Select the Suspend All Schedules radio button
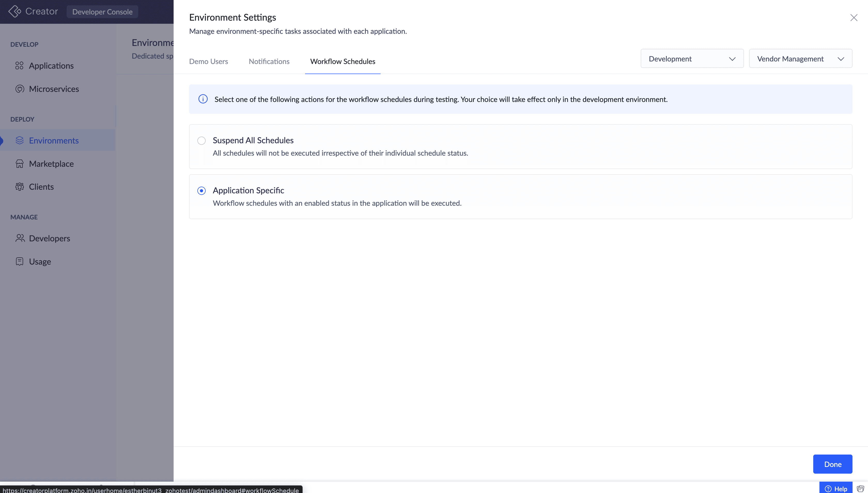 coord(202,140)
